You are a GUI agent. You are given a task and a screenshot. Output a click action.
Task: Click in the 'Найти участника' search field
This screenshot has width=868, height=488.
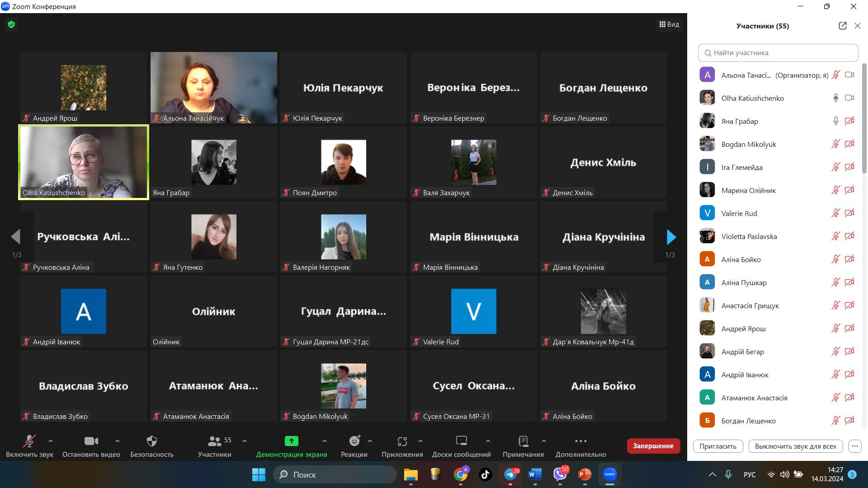point(778,53)
